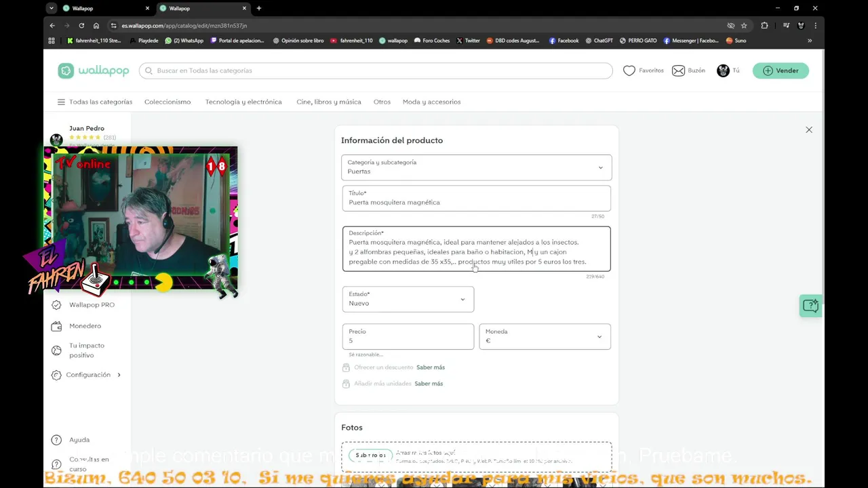Expand Categoría y subcategoría dropdown
Viewport: 868px width, 488px height.
coord(476,167)
